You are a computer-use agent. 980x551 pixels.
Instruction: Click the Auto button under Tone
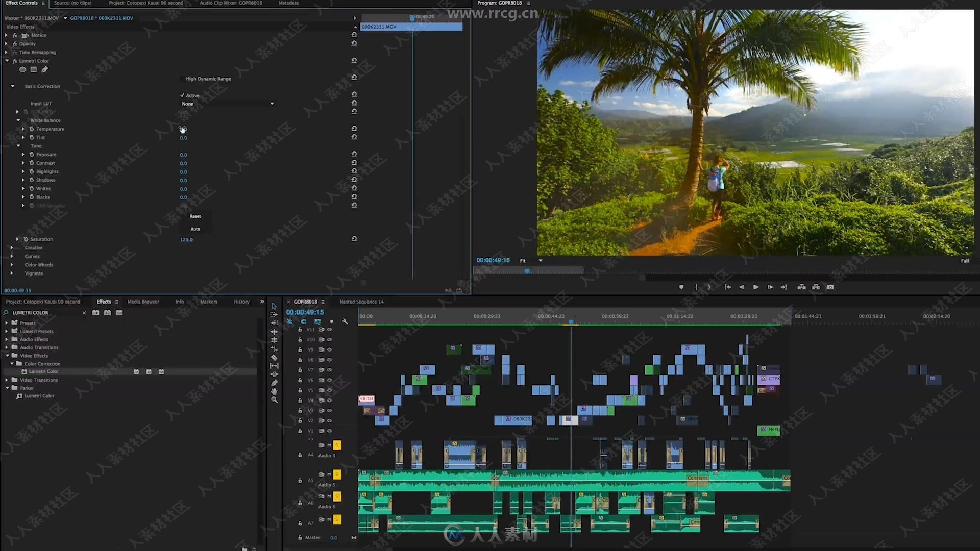pos(195,229)
